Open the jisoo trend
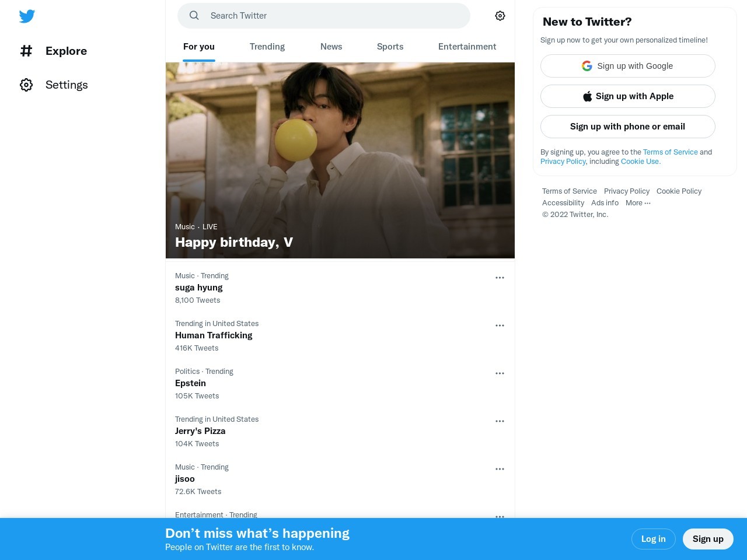Image resolution: width=747 pixels, height=560 pixels. coord(185,479)
